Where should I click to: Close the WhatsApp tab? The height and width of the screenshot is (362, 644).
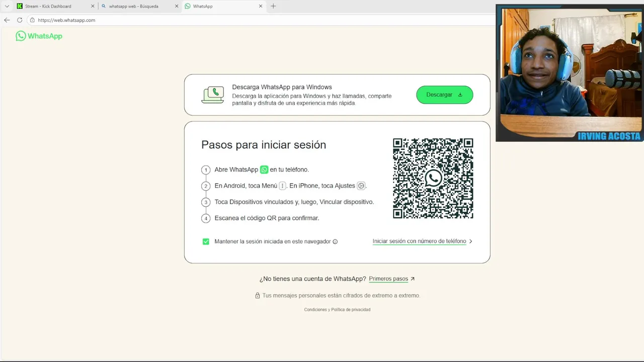pyautogui.click(x=261, y=6)
